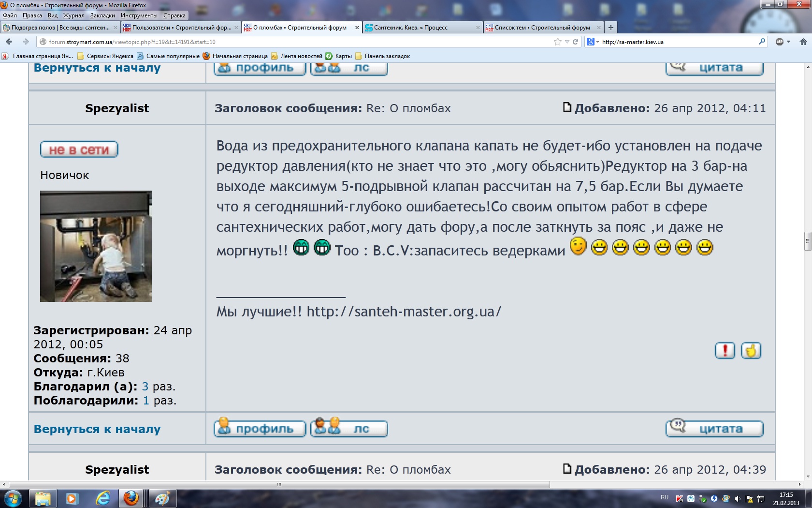Open a new tab with plus button
The width and height of the screenshot is (812, 508).
tap(611, 28)
